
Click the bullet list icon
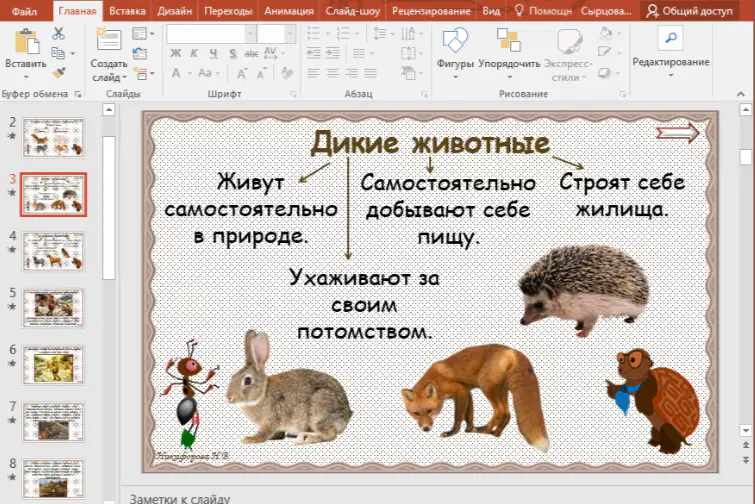pyautogui.click(x=313, y=34)
